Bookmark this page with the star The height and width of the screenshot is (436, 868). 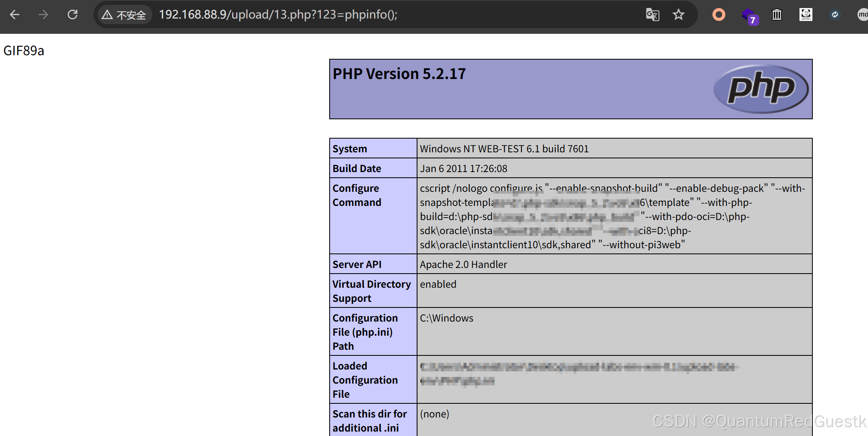click(x=679, y=15)
